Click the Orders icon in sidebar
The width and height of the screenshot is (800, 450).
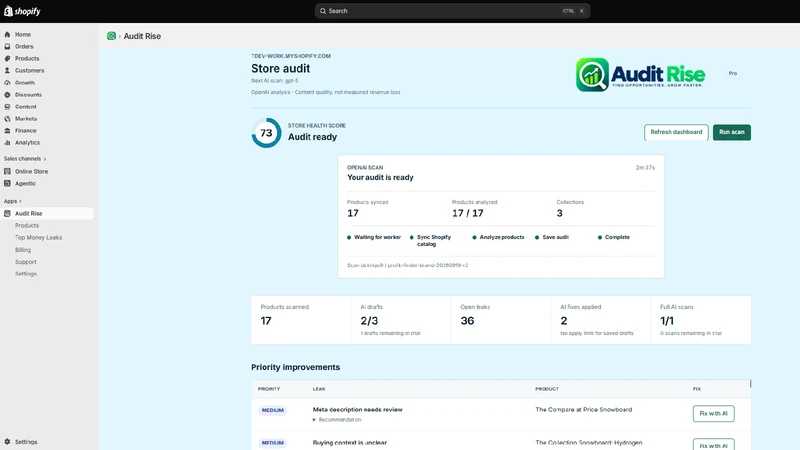coord(7,46)
